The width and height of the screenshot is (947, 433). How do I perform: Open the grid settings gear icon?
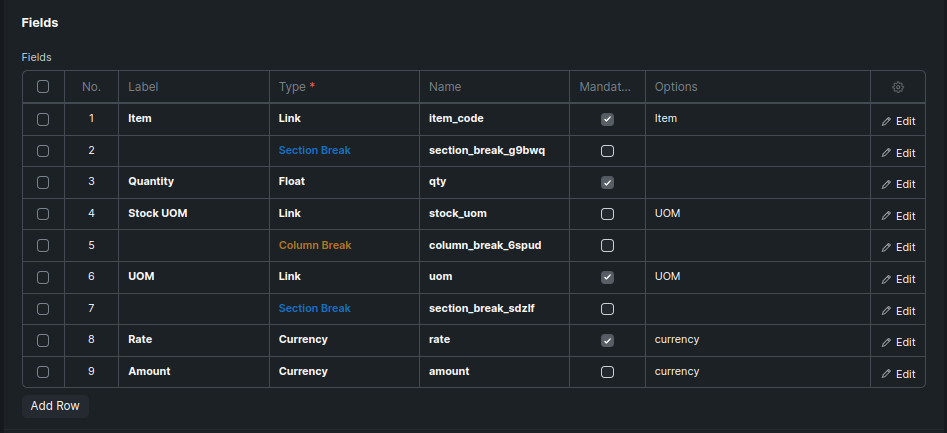point(898,87)
